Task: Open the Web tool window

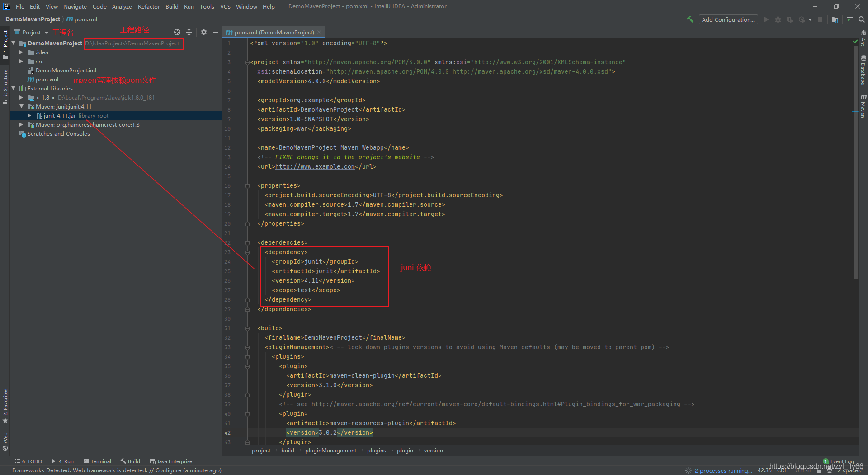Action: pos(5,442)
